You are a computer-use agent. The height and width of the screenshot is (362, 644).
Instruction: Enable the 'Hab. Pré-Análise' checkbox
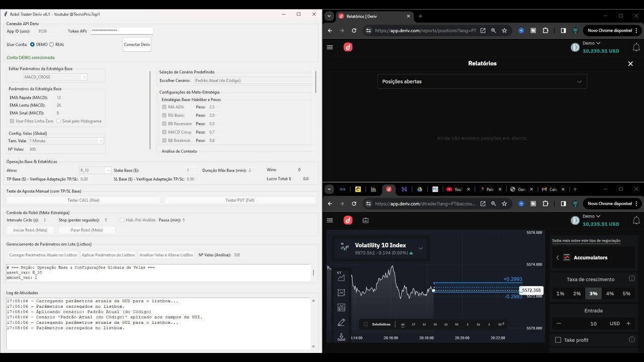click(121, 220)
